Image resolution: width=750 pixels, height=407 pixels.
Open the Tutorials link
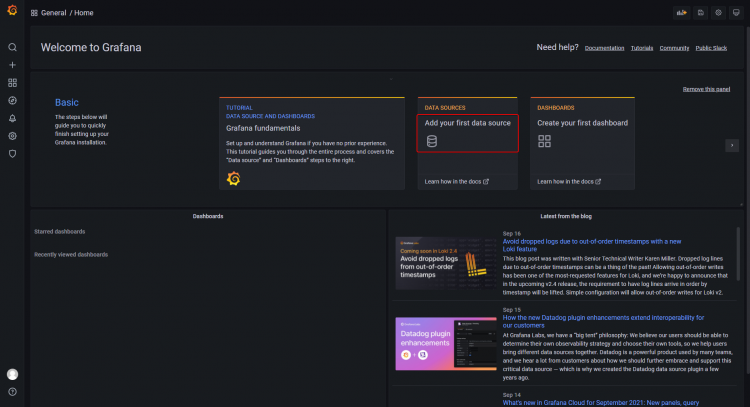click(642, 48)
